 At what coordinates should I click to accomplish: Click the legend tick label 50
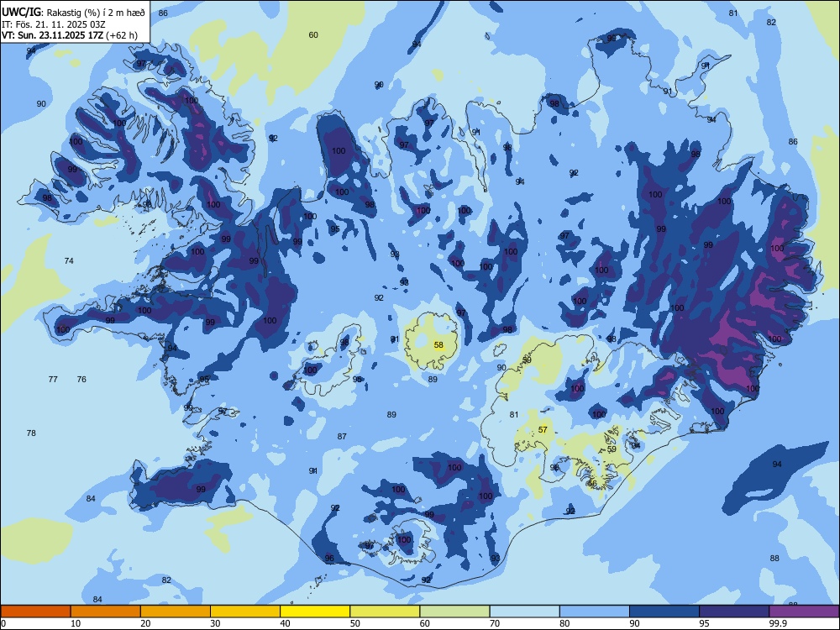tap(355, 623)
